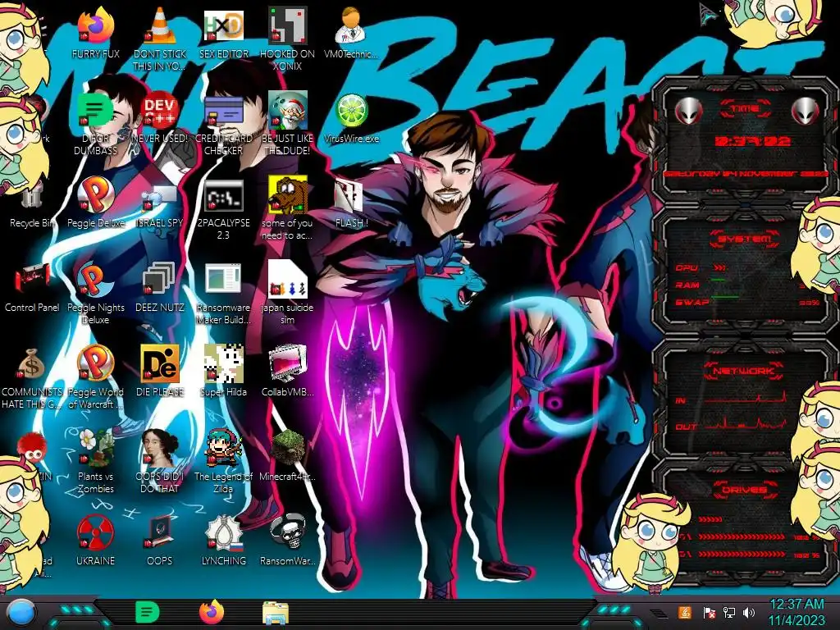The image size is (840, 630).
Task: Open the FURRY FUX Firefox shortcut
Action: click(x=95, y=27)
